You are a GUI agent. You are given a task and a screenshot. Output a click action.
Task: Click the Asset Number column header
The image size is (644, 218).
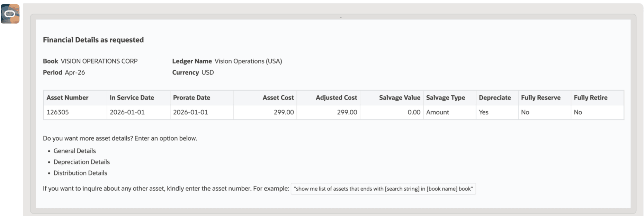(75, 98)
